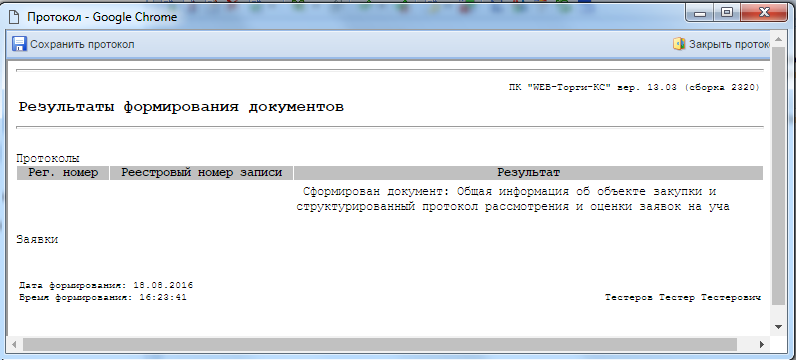This screenshot has height=360, width=796.
Task: Click the ПК WEB-Торги-КС version text
Action: pos(634,87)
